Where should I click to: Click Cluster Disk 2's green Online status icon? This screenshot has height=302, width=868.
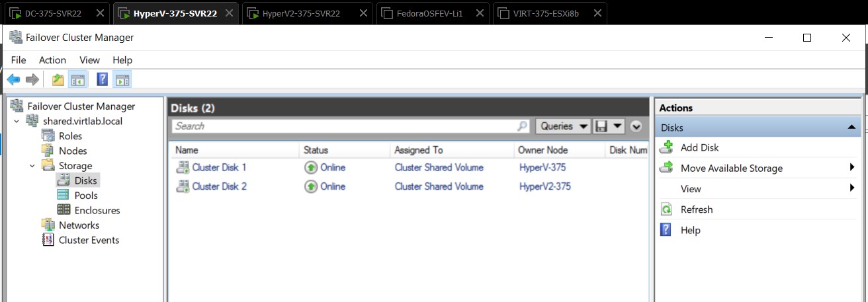(x=311, y=186)
